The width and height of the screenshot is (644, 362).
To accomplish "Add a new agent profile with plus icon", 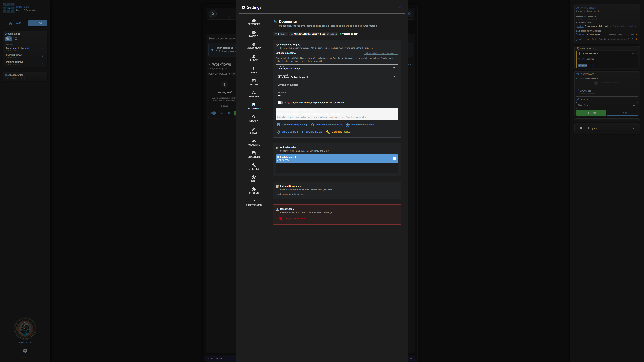I will [40, 75].
